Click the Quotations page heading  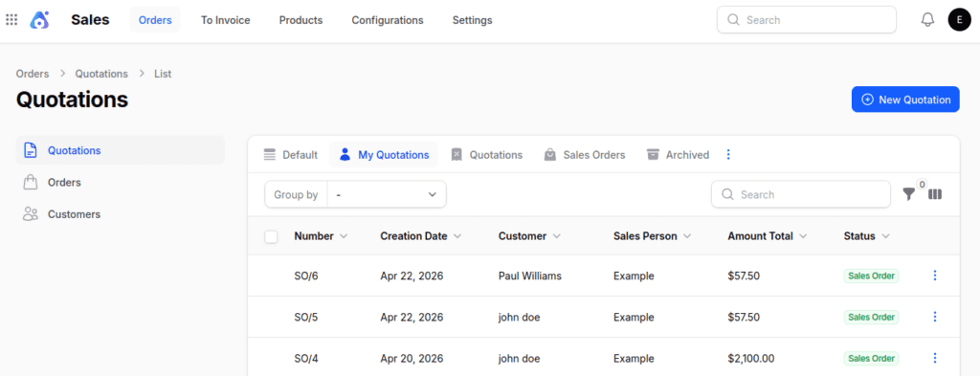(x=73, y=100)
